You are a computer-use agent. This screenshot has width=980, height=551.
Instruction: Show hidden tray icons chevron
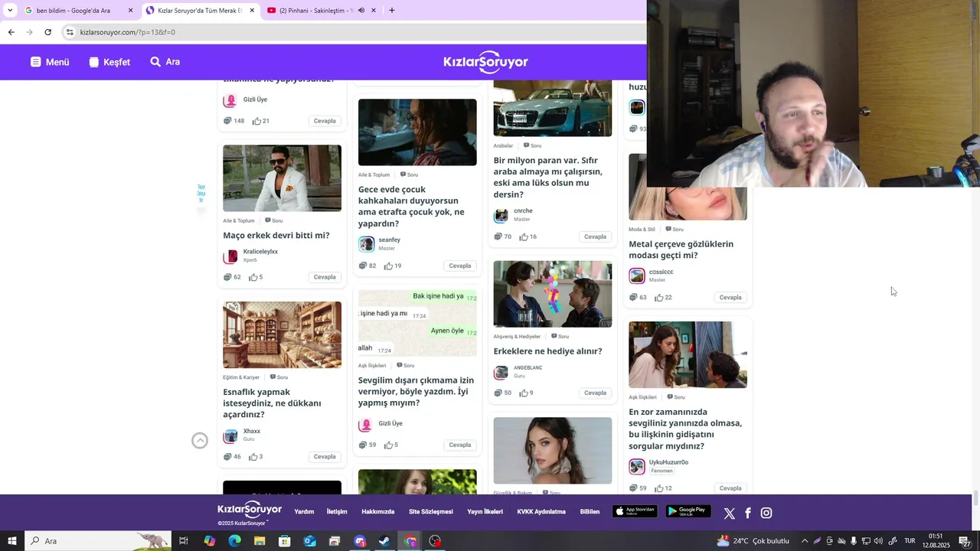click(804, 541)
